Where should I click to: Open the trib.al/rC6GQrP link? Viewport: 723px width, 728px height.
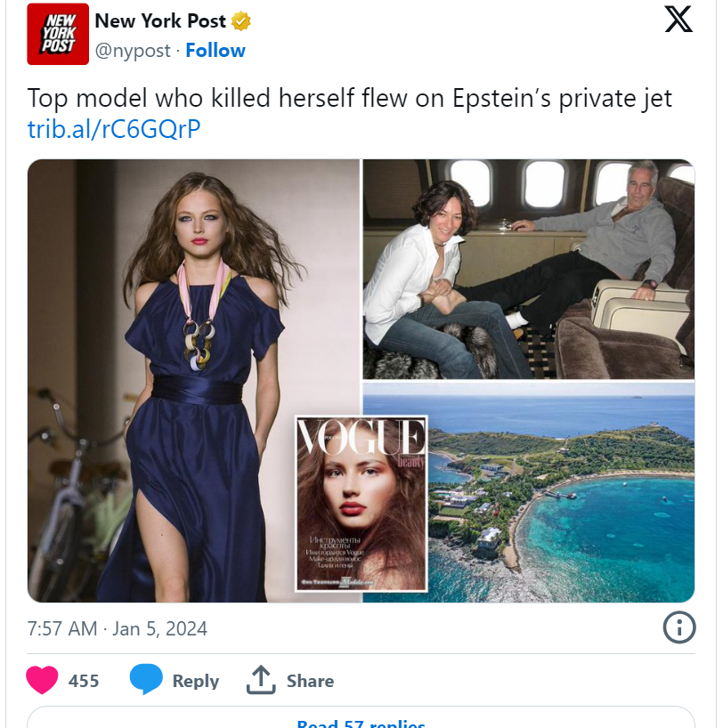point(114,129)
